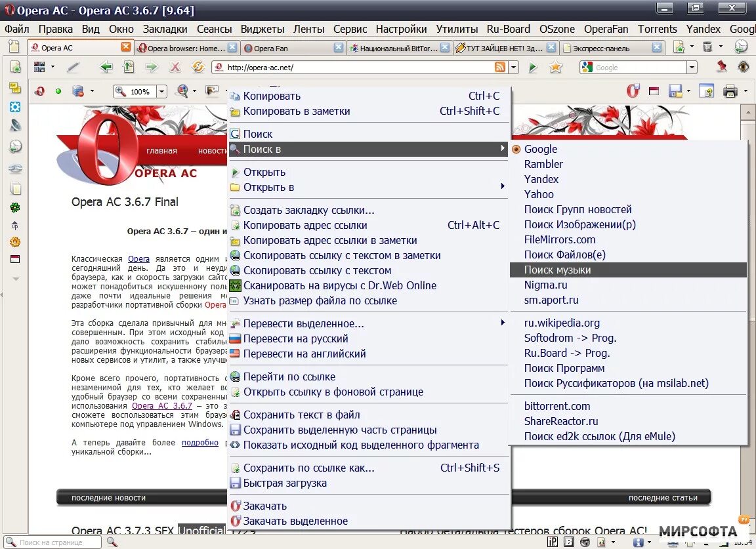This screenshot has width=756, height=549.
Task: Click the wand pencil icon
Action: (x=73, y=67)
